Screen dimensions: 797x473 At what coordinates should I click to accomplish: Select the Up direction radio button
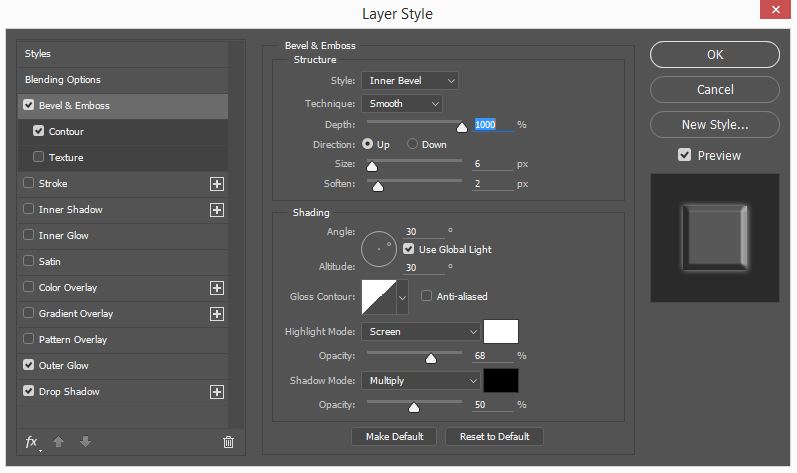(x=367, y=144)
